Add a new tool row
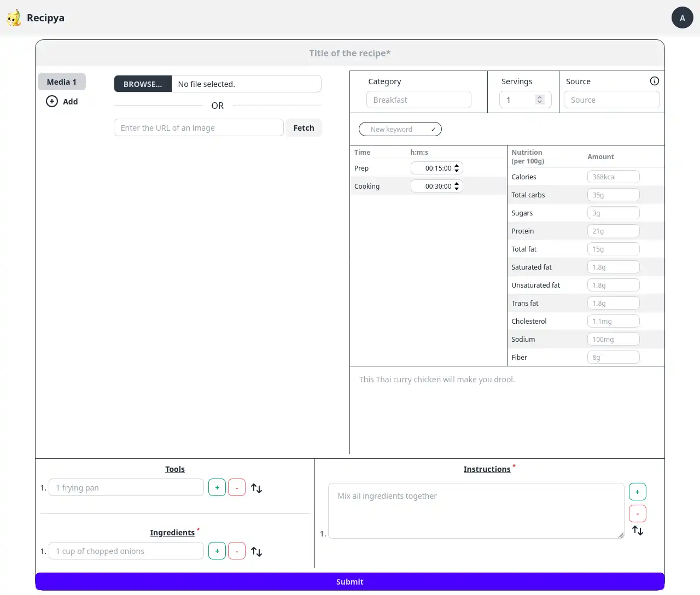 217,488
